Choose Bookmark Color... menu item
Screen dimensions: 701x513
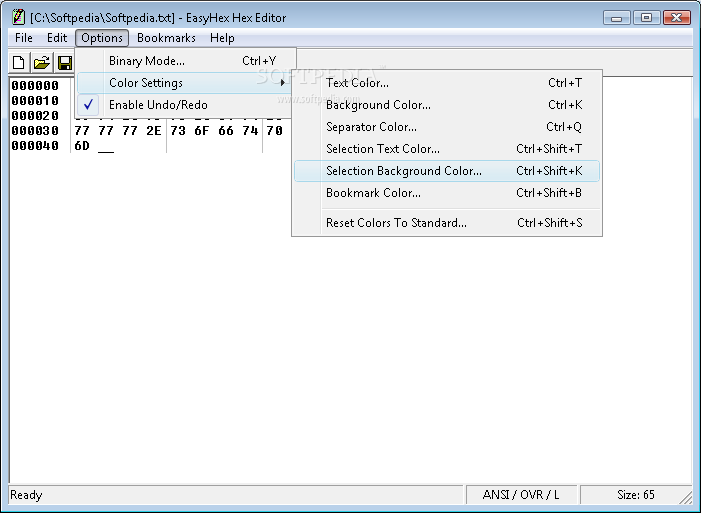coord(447,193)
